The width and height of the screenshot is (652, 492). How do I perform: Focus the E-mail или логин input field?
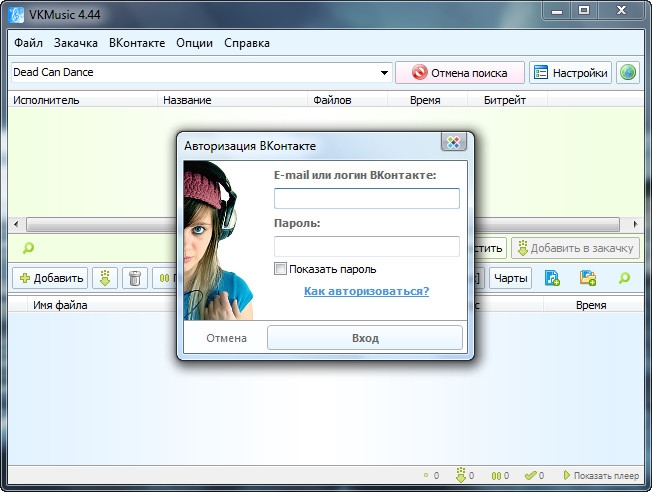367,198
